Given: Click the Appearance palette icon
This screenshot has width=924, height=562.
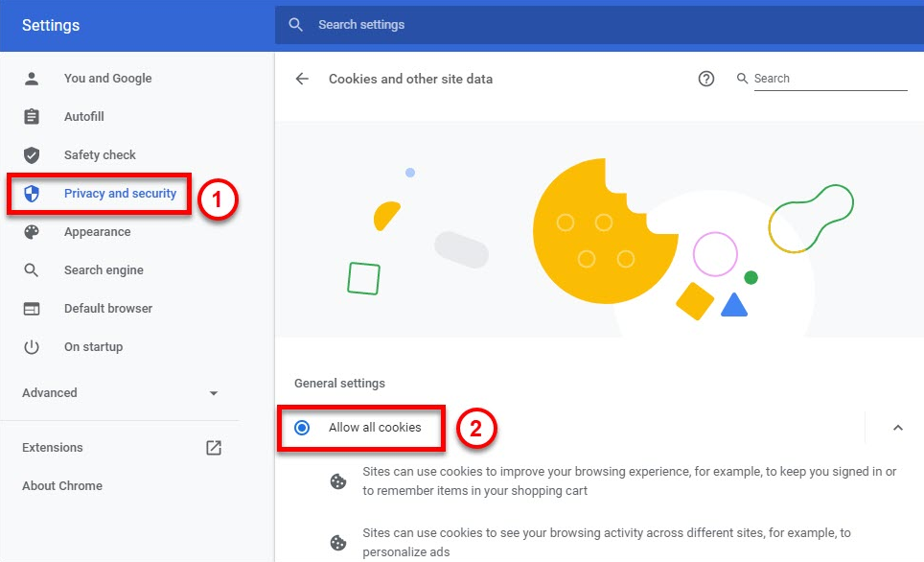Looking at the screenshot, I should (x=32, y=232).
